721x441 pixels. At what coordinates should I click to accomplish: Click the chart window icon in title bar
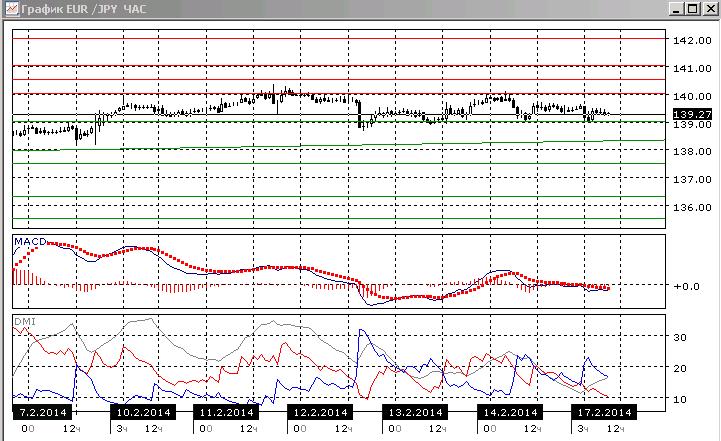click(12, 8)
